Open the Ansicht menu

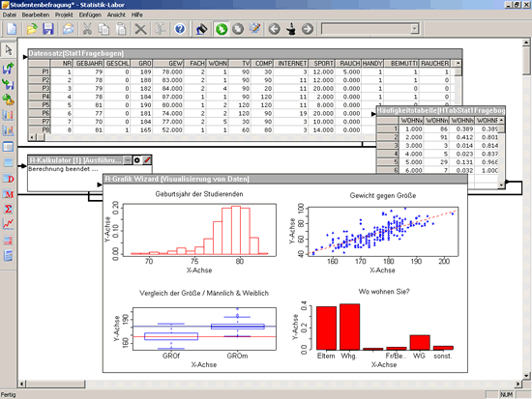point(116,14)
